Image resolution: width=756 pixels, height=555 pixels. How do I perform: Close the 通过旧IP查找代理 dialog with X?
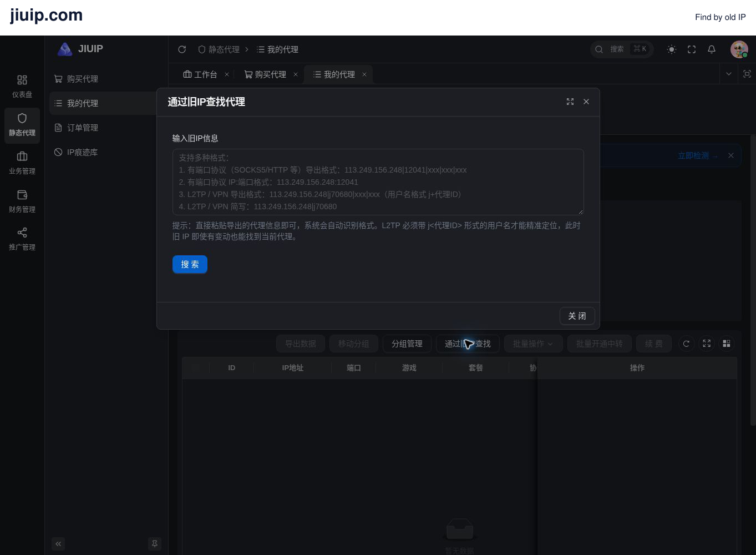tap(586, 102)
